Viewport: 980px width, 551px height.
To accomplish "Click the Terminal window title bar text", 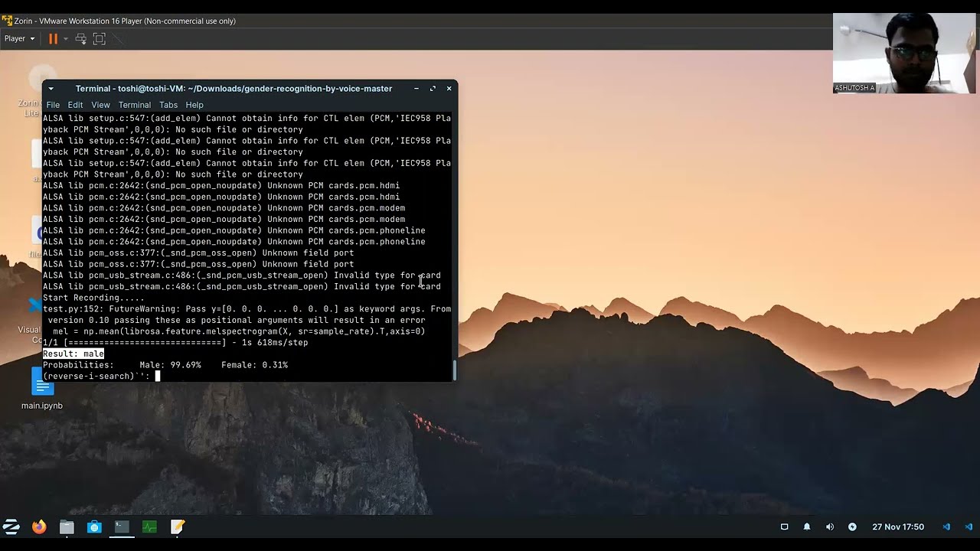I will click(x=234, y=89).
